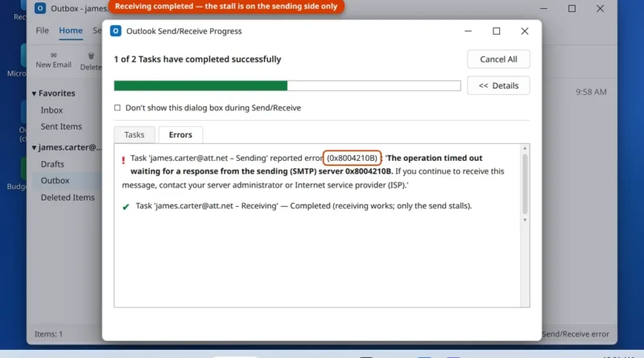Open Inbox under Favorites
The height and width of the screenshot is (358, 644).
(52, 110)
